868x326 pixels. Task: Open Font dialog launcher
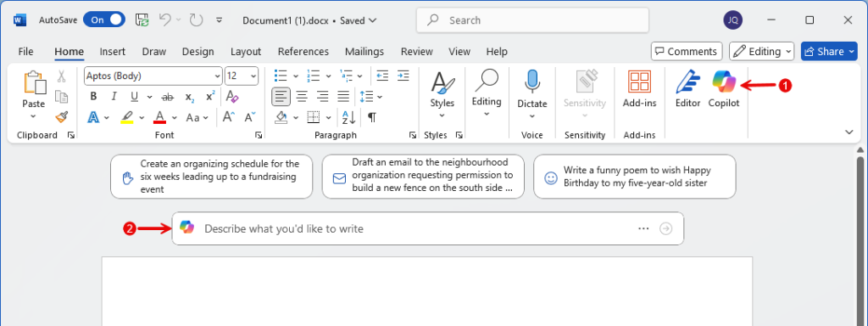click(259, 135)
